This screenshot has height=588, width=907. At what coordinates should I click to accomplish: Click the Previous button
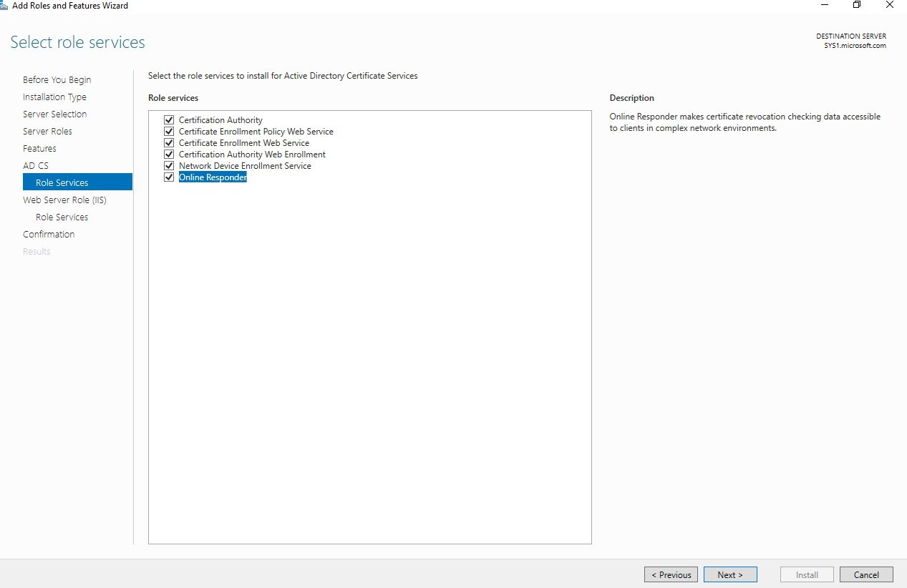pyautogui.click(x=671, y=574)
